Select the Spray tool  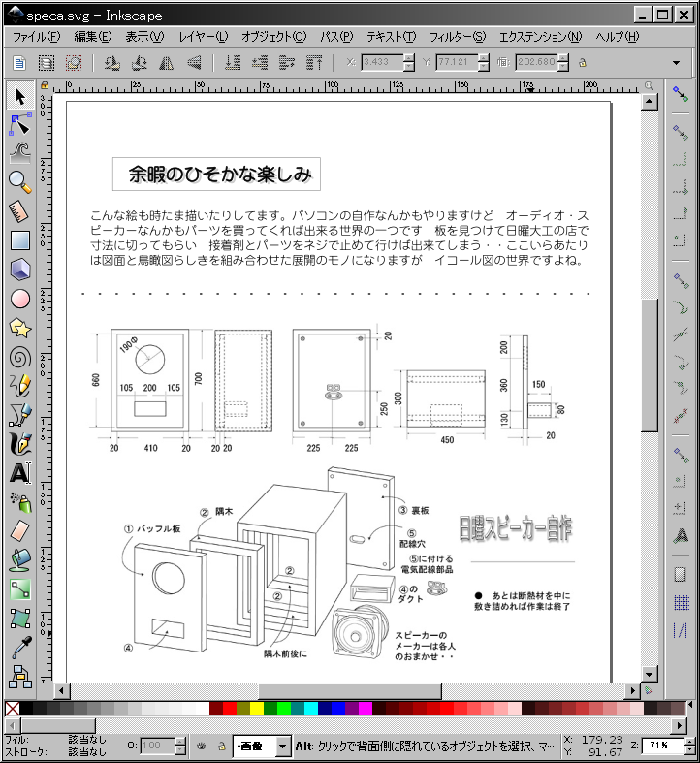[20, 502]
